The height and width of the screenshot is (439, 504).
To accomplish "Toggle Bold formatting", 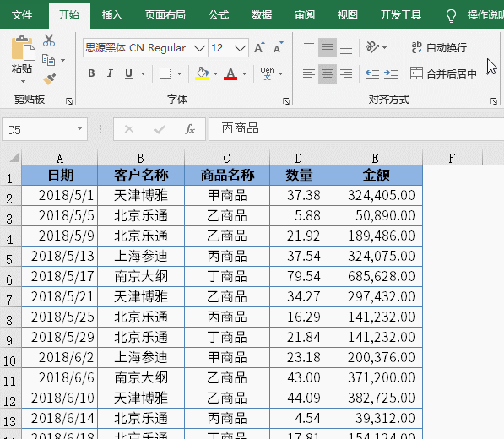I will pyautogui.click(x=91, y=73).
